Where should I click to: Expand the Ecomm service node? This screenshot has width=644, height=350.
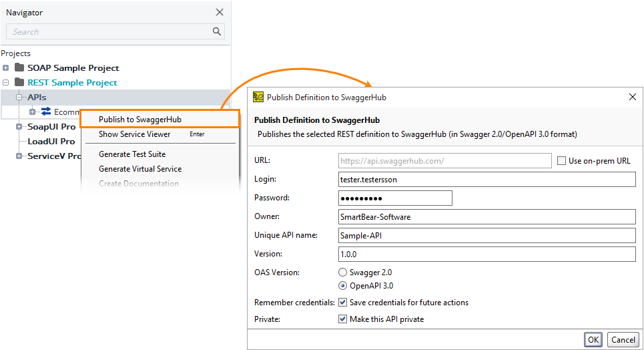pyautogui.click(x=32, y=112)
